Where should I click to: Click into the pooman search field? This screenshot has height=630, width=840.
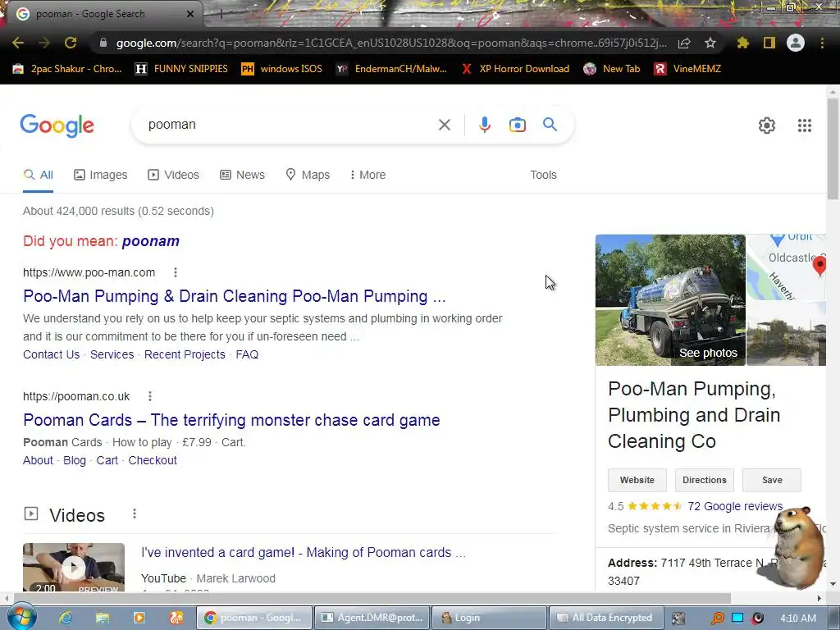290,125
